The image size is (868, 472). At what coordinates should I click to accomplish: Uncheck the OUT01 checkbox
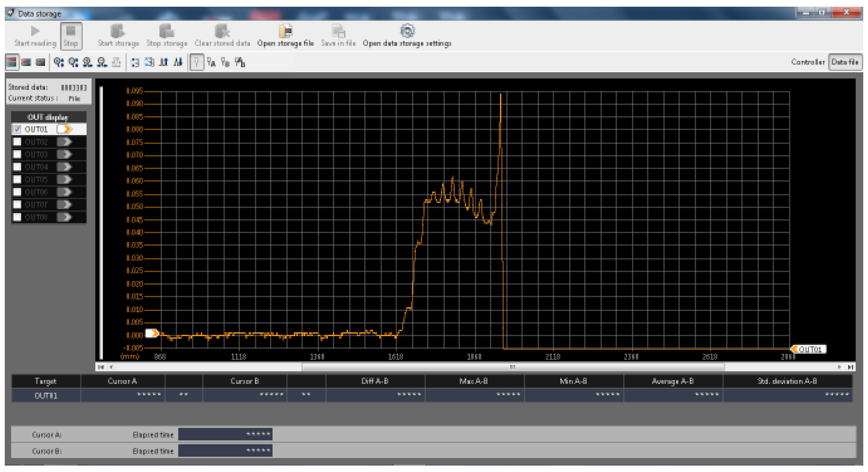(17, 129)
